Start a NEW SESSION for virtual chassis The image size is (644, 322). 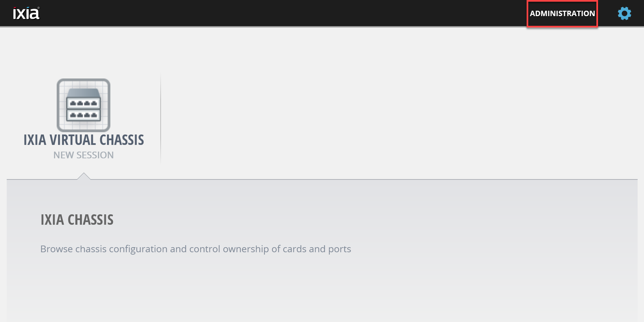(x=84, y=155)
